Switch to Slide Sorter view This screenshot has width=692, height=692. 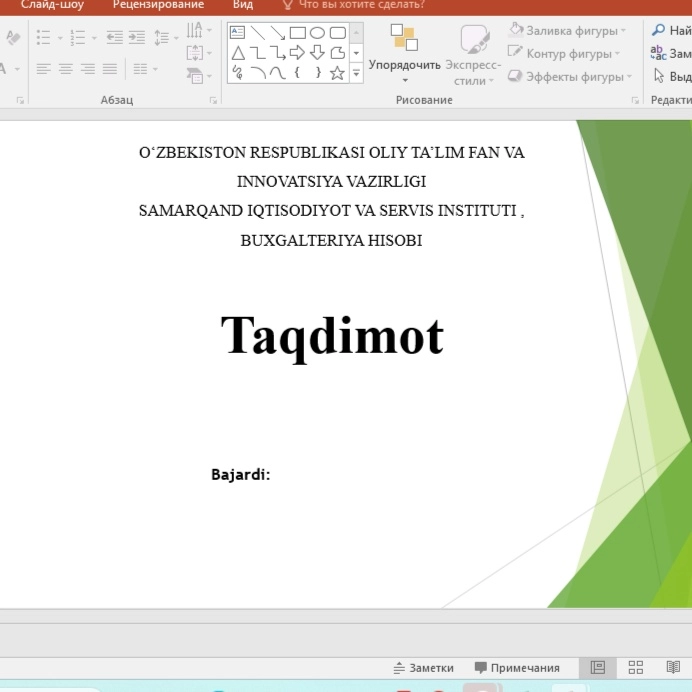click(636, 667)
